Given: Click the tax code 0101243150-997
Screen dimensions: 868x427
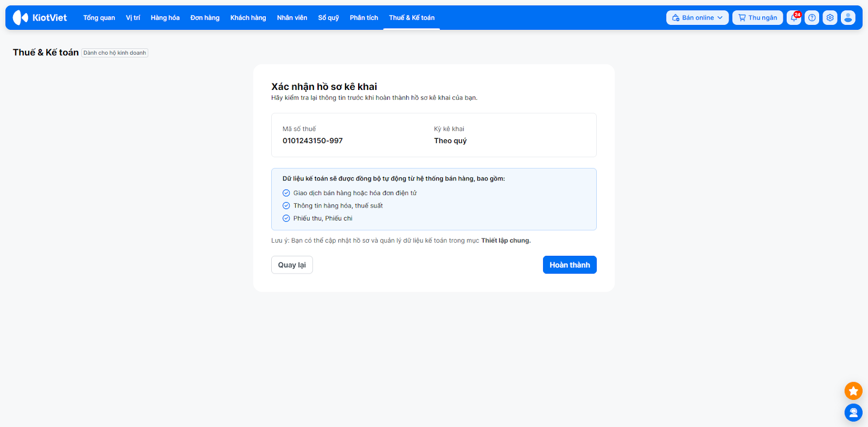Looking at the screenshot, I should 312,141.
